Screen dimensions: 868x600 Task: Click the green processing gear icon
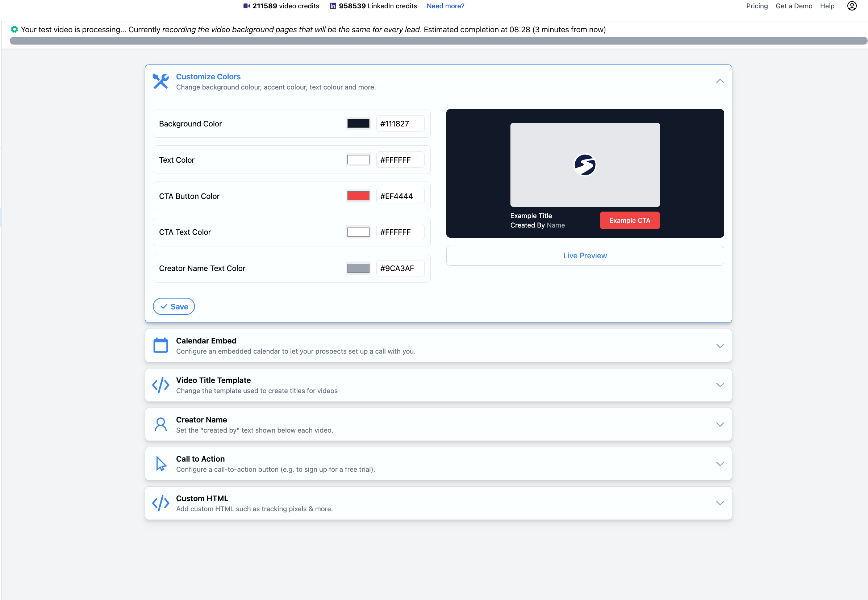(x=14, y=29)
